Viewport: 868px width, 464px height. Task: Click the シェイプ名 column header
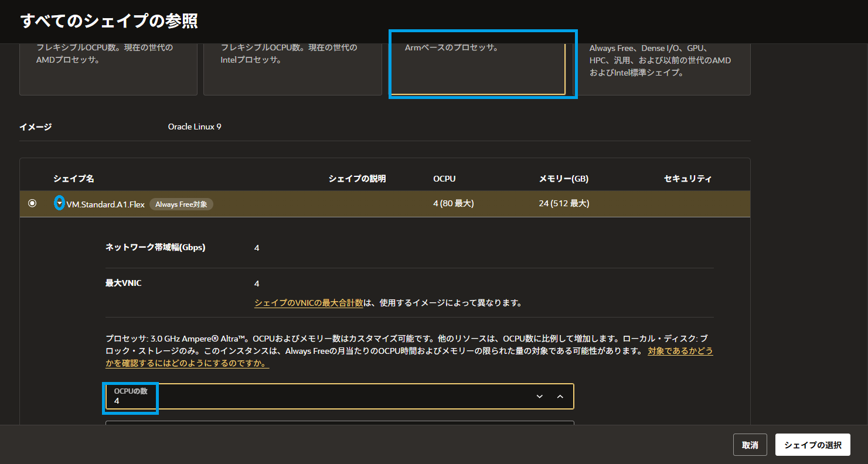(x=74, y=179)
